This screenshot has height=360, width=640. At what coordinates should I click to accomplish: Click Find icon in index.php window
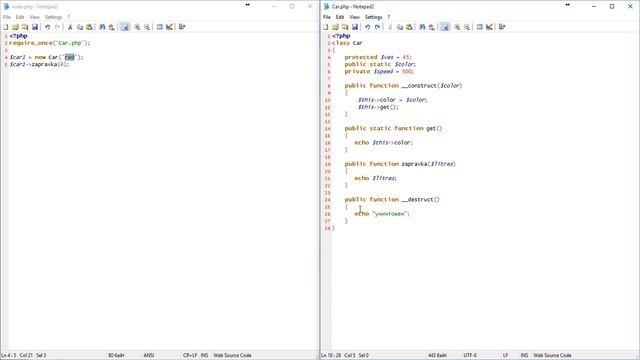coord(102,27)
